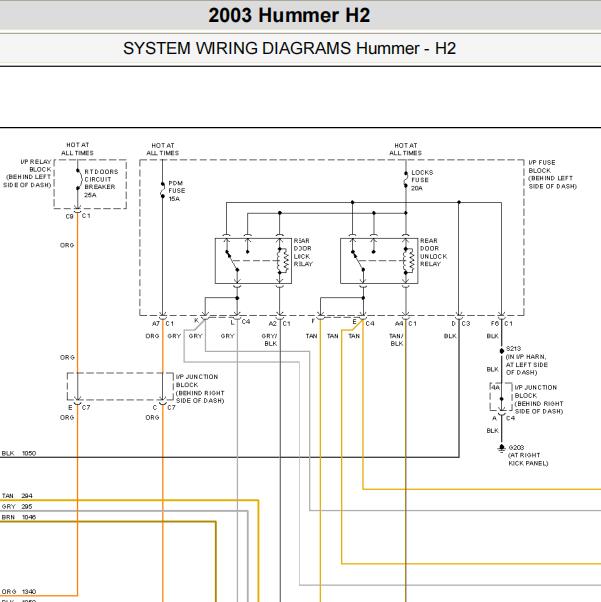Click the rear door lock relay coil symbol
This screenshot has width=601, height=602.
[283, 261]
